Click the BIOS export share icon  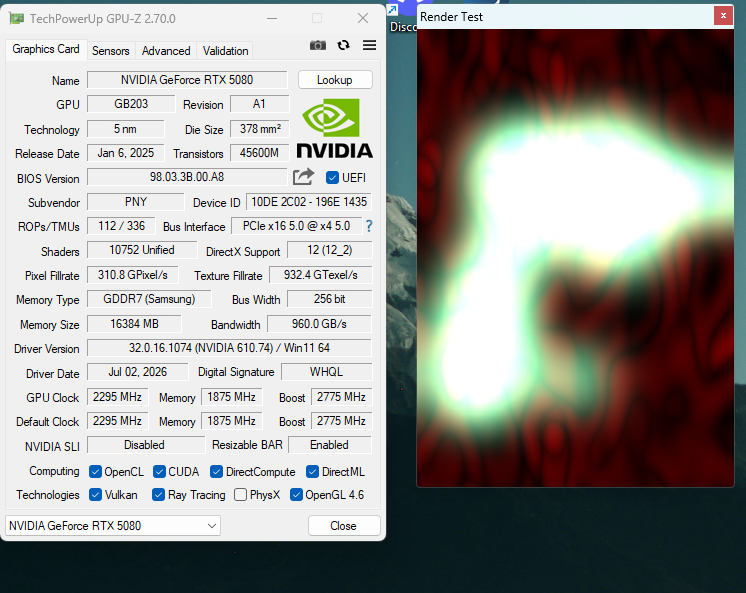coord(304,177)
